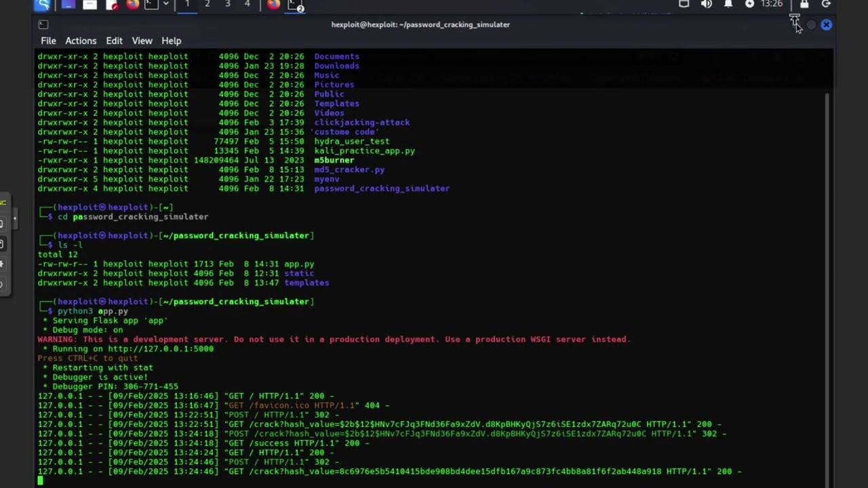Switch to workspace 3
Image resolution: width=868 pixels, height=488 pixels.
point(227,5)
